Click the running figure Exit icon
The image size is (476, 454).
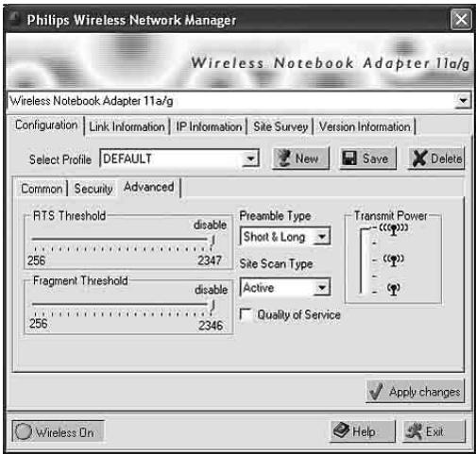[x=414, y=430]
